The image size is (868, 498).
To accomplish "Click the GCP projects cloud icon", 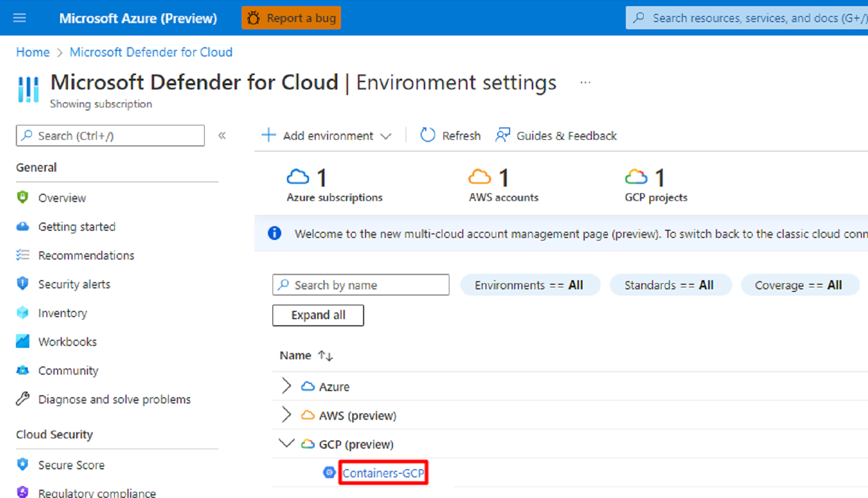I will pos(636,177).
